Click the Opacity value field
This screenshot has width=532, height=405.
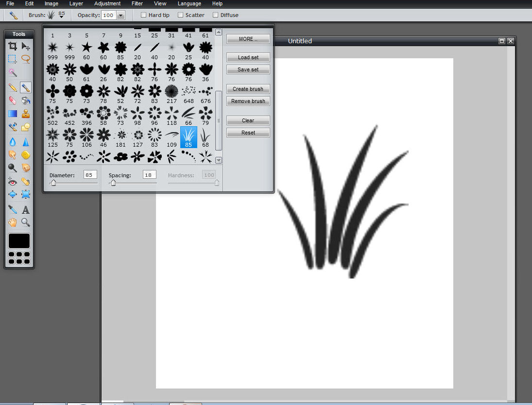[108, 15]
